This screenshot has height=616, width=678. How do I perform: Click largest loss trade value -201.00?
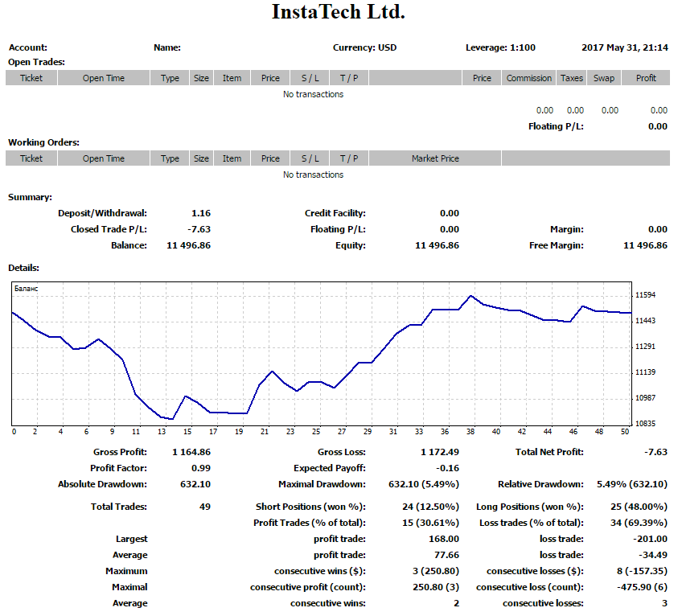[651, 539]
